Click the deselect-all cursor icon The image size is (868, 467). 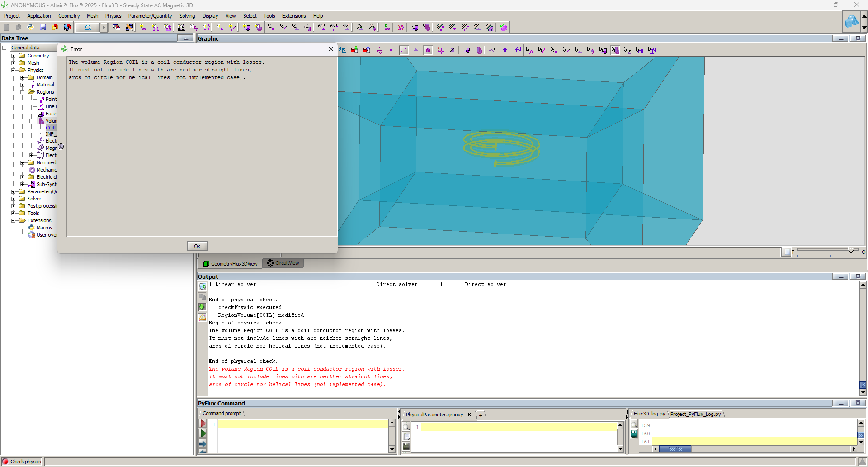529,50
